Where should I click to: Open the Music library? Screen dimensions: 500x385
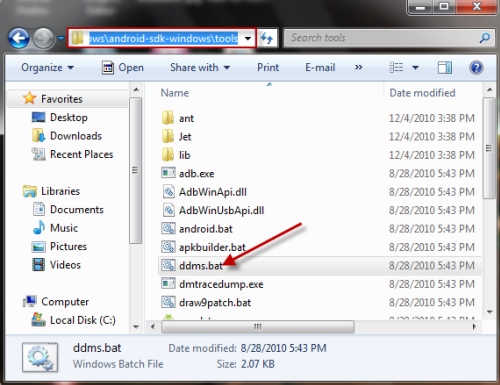(64, 228)
